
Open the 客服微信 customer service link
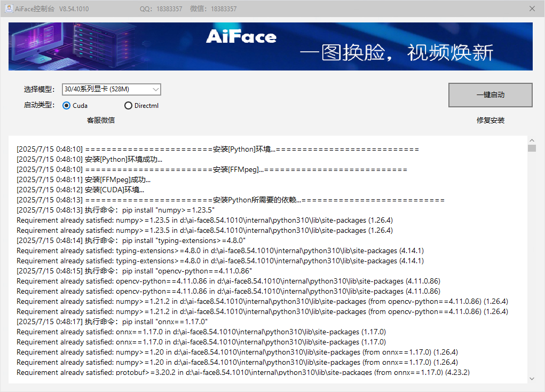point(100,120)
